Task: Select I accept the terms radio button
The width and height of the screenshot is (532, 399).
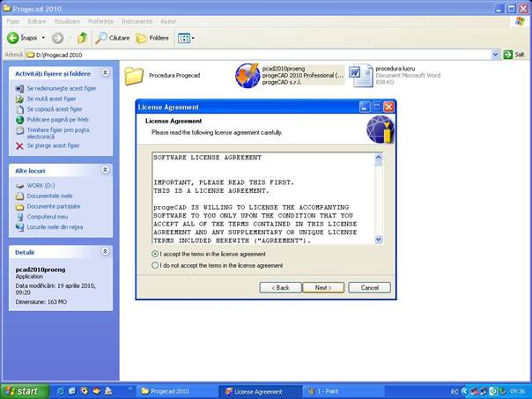Action: coord(156,254)
